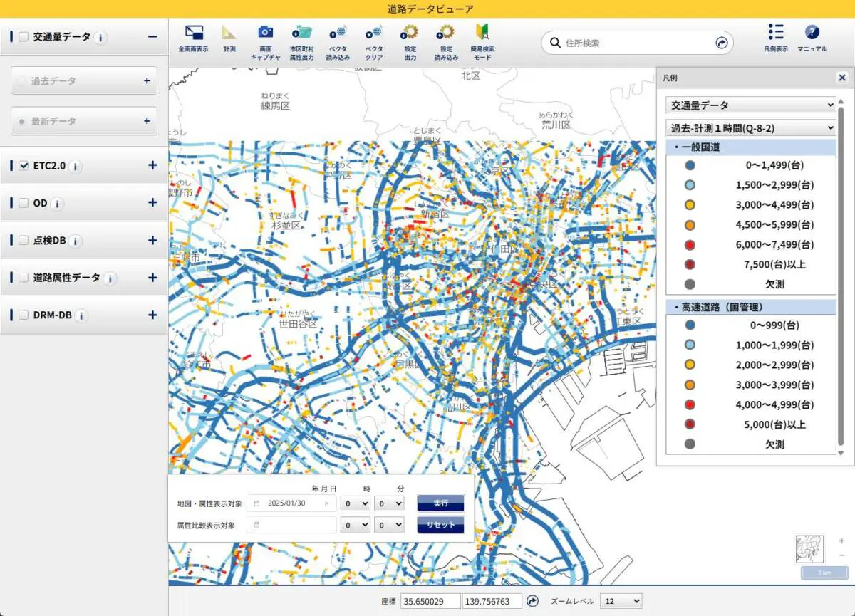The width and height of the screenshot is (855, 616).
Task: Open the 凡例表示 legend list icon
Action: 776,32
